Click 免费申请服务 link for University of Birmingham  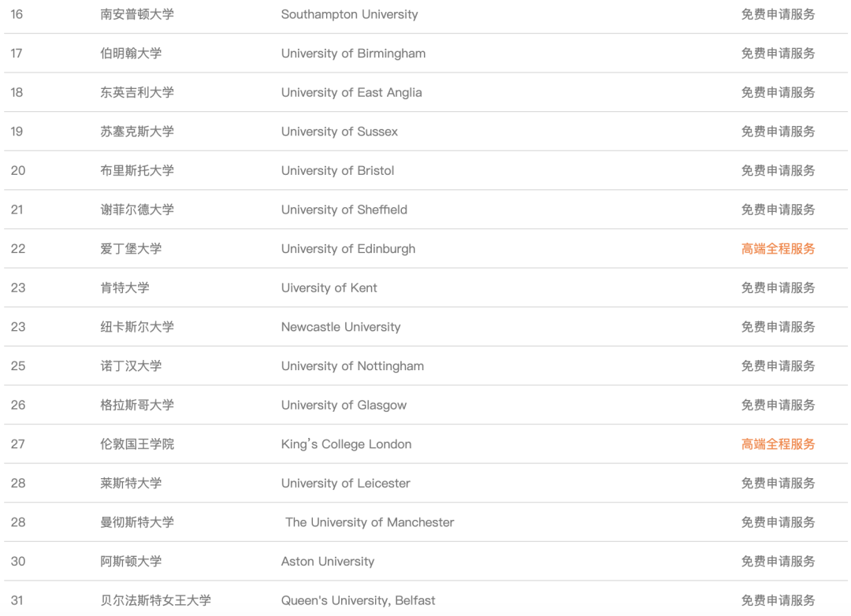point(778,54)
